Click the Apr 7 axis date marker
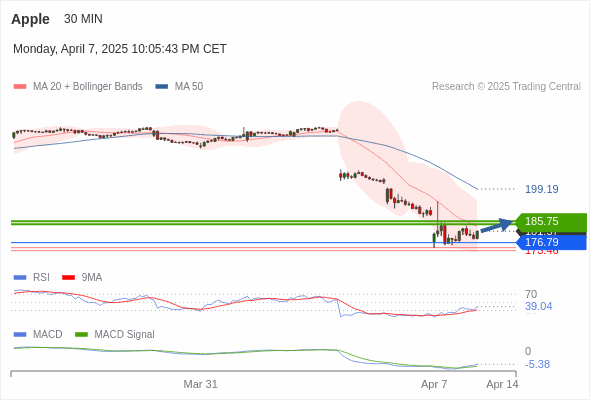The image size is (590, 400). [x=434, y=384]
